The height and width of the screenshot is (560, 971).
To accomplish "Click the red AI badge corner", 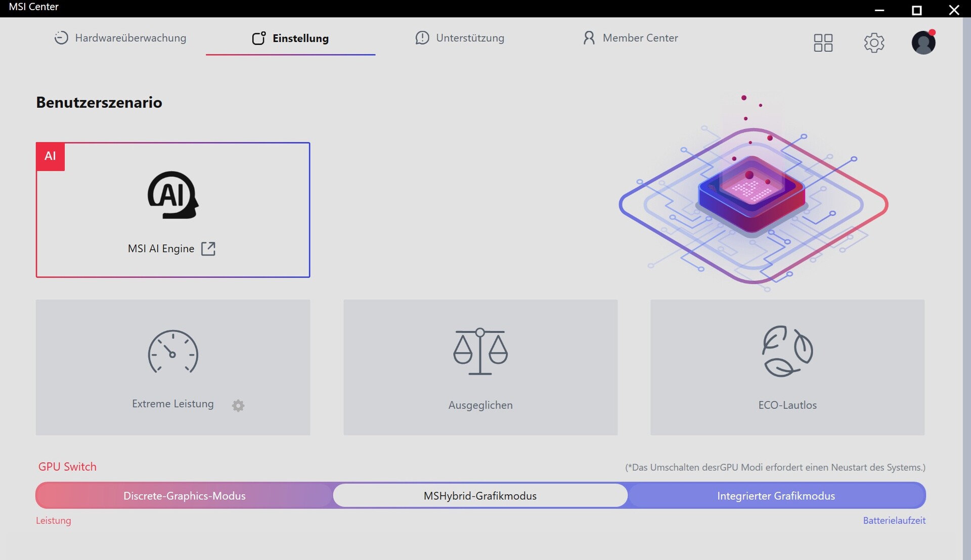I will coord(50,156).
